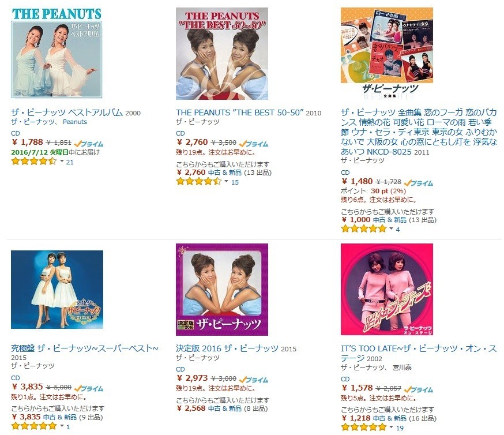Screen dimensions: 504x435
Task: Open THE PEANUTS "THE BEST 50-50" title link
Action: tap(240, 112)
